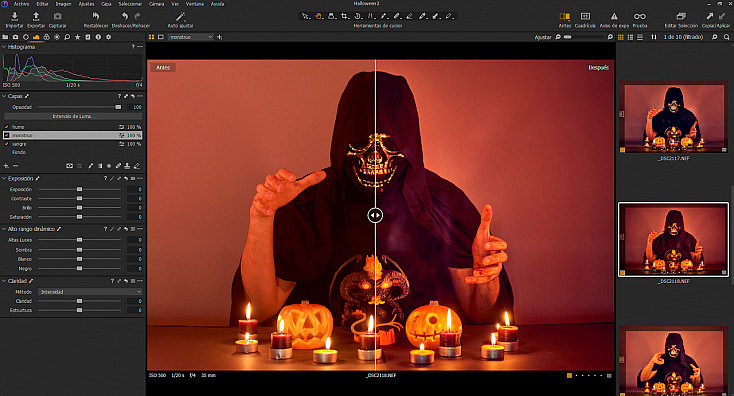Toggle the monstruo layer checkbox
734x396 pixels.
click(7, 135)
